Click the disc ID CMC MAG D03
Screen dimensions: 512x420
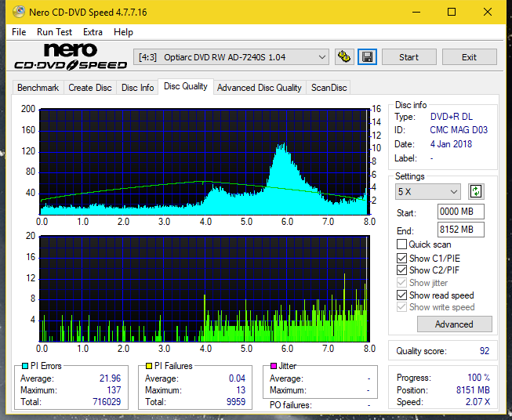(459, 130)
